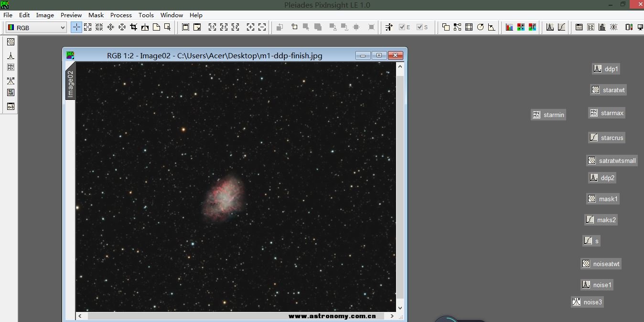Image resolution: width=644 pixels, height=322 pixels.
Task: Click the zoom out minus frame icon
Action: (262, 27)
